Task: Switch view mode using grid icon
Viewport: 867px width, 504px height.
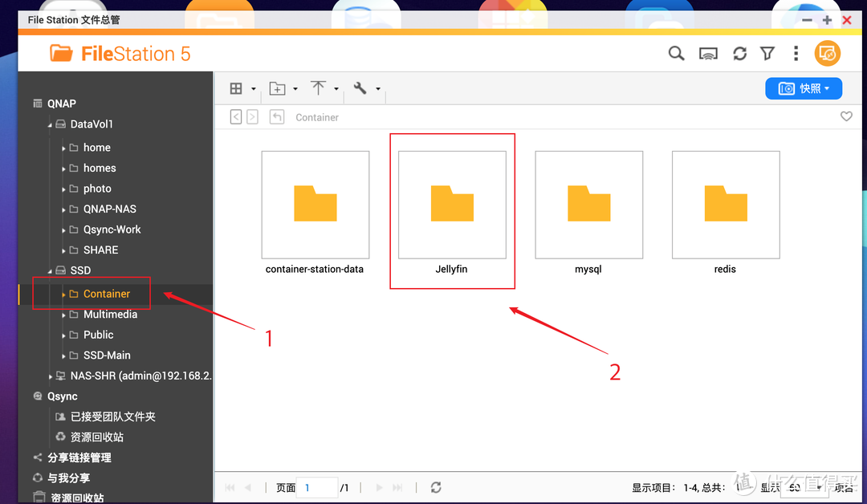Action: [236, 88]
